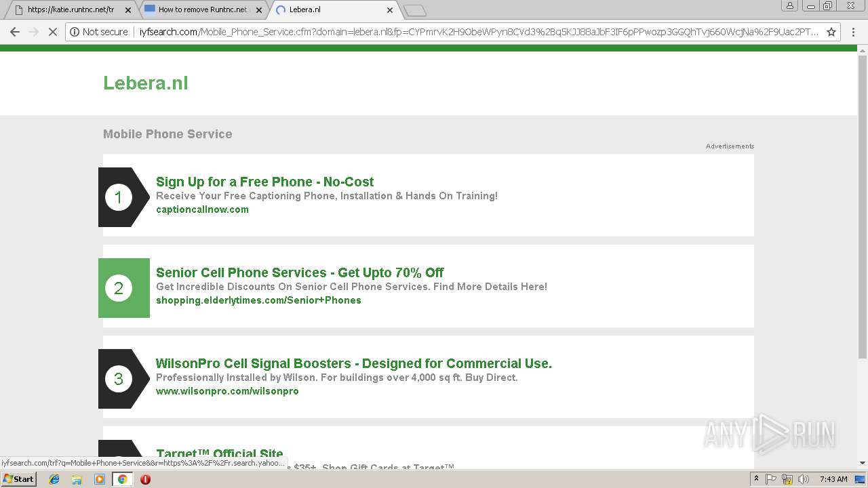The height and width of the screenshot is (488, 868).
Task: Open Sign Up for a Free Phone ad
Action: pyautogui.click(x=264, y=182)
